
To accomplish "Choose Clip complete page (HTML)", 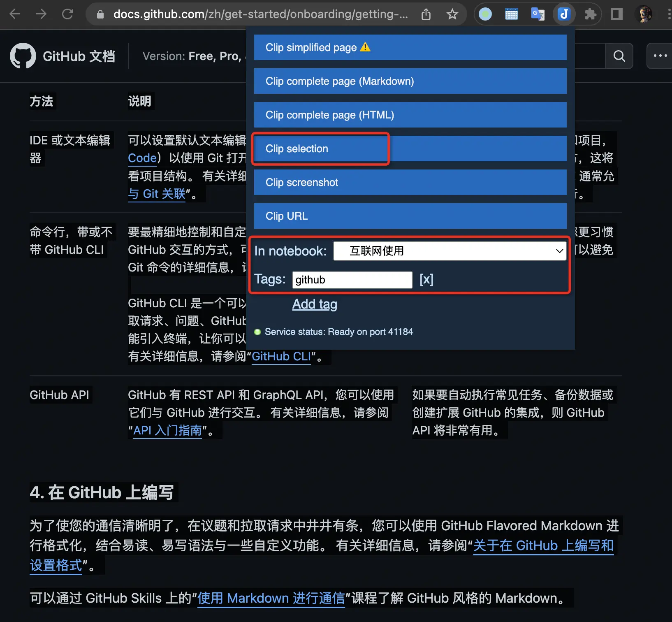I will [x=410, y=115].
